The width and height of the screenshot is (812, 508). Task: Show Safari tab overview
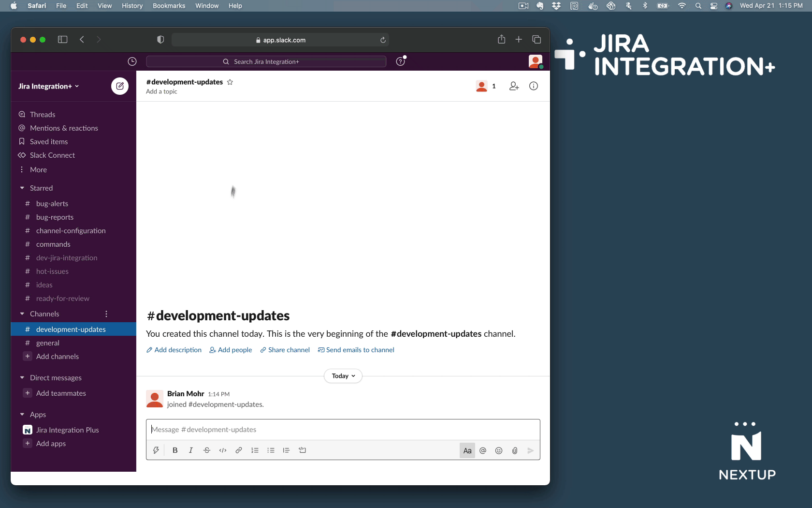tap(536, 40)
